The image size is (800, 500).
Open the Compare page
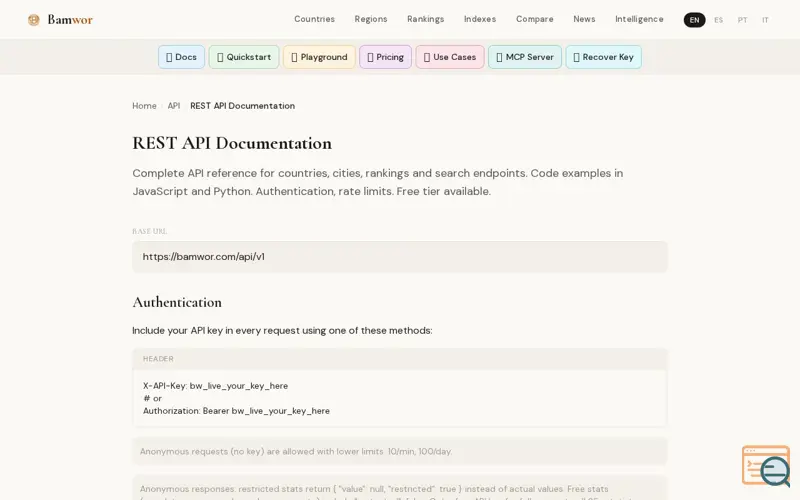point(534,19)
